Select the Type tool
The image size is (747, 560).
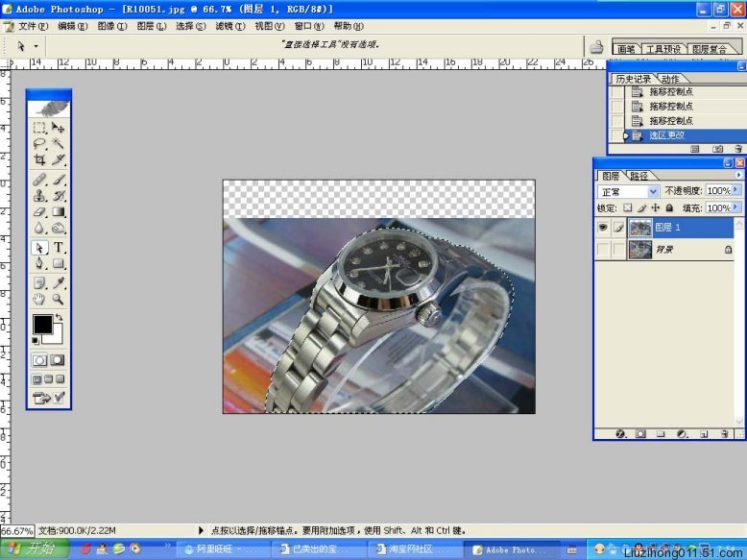(x=59, y=248)
